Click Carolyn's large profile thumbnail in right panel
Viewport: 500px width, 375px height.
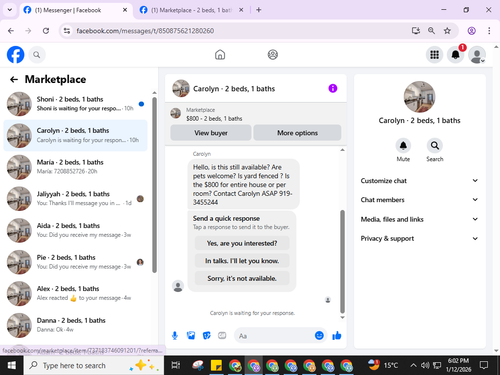click(x=419, y=97)
